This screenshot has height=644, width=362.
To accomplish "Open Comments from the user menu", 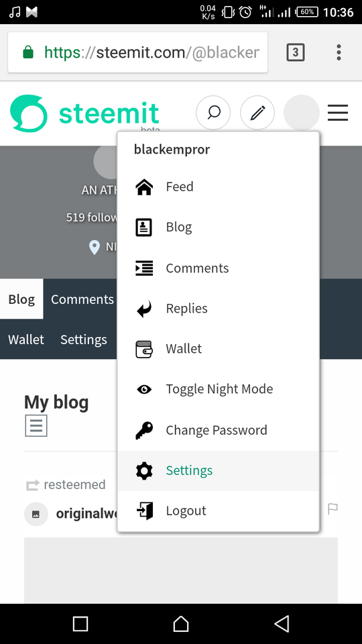I will click(219, 268).
